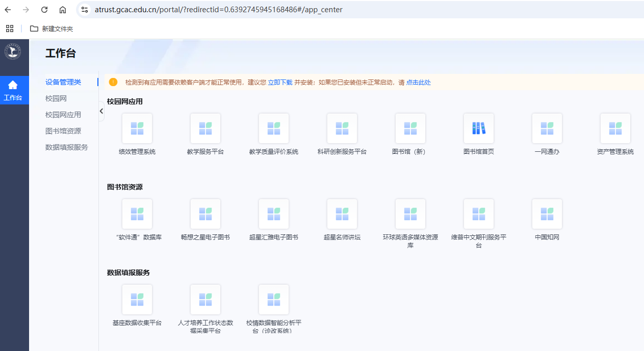Collapse the left category sidebar
Viewport: 644px width, 351px height.
click(x=101, y=111)
